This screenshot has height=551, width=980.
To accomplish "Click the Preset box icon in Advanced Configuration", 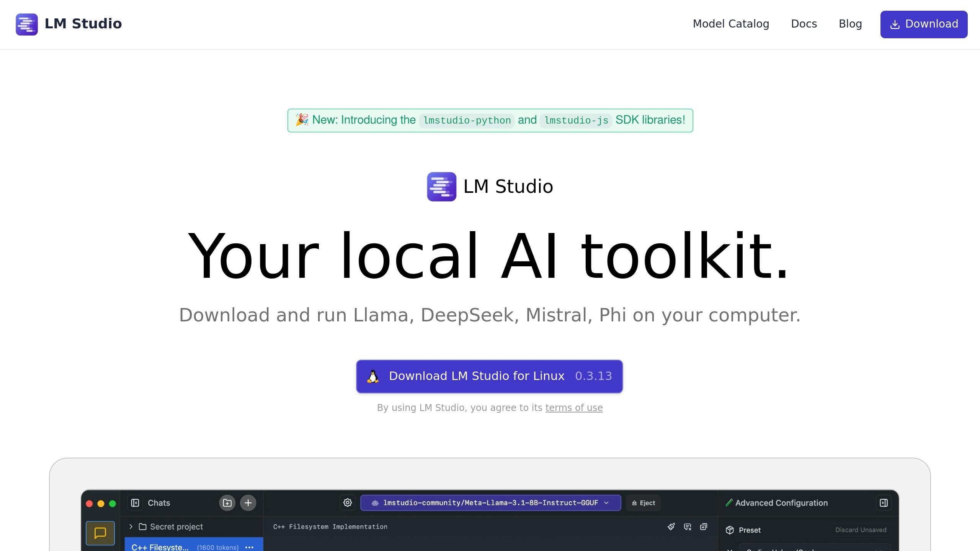I will [730, 530].
